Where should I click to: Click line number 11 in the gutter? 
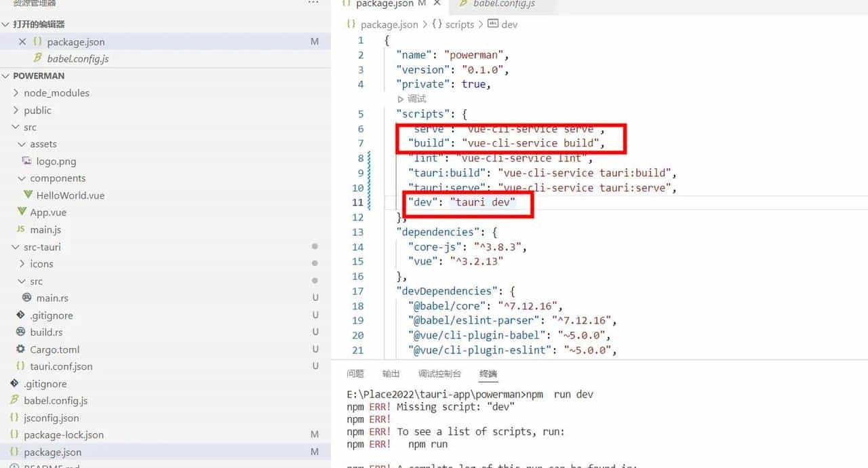[357, 203]
